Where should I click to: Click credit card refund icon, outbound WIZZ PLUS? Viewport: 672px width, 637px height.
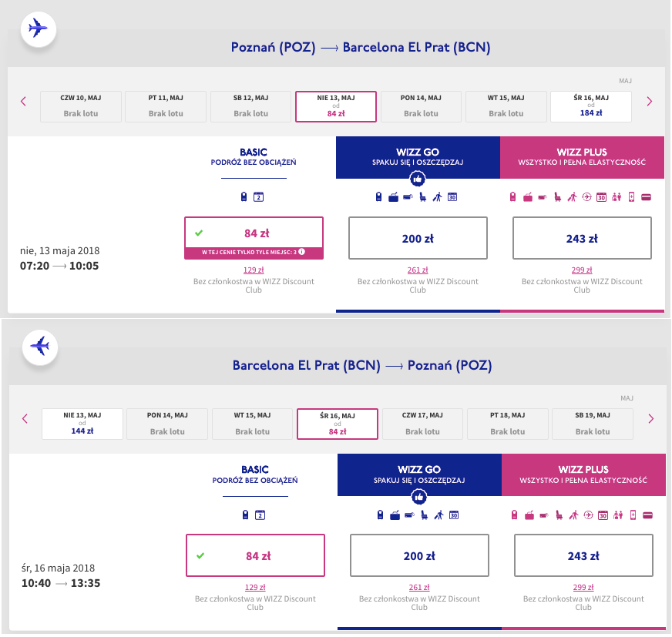[x=646, y=197]
